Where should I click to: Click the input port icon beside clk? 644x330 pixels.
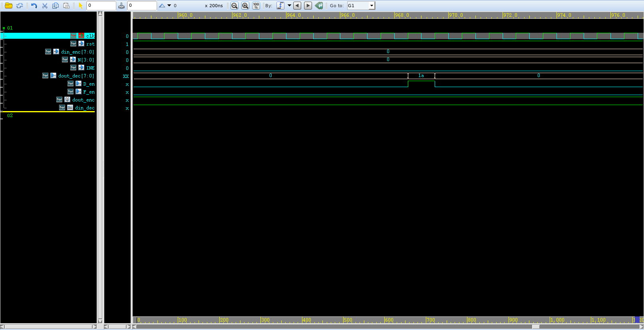81,36
